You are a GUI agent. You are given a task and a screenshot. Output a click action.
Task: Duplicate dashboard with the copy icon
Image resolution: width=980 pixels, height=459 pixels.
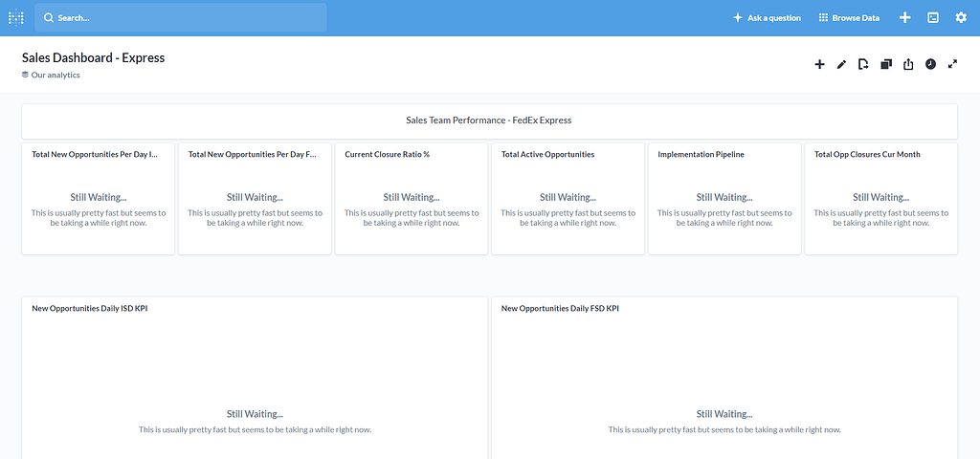[x=886, y=64]
